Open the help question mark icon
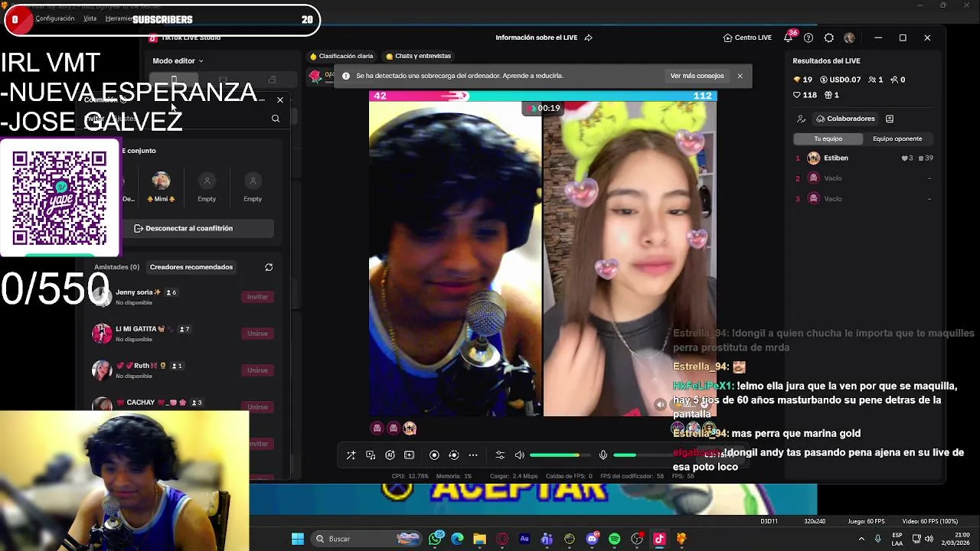The width and height of the screenshot is (980, 551). pyautogui.click(x=808, y=37)
